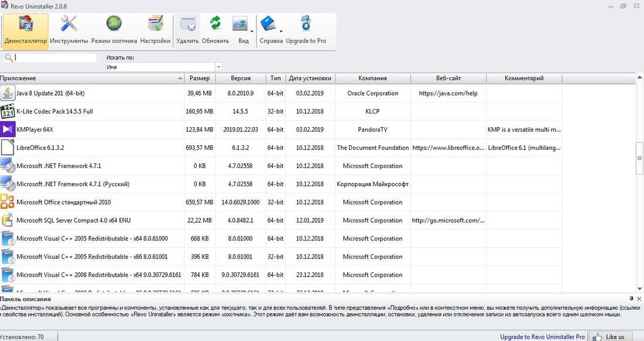Click the Delete (Удалить) toolbar icon
The image size is (644, 341).
coord(187,30)
